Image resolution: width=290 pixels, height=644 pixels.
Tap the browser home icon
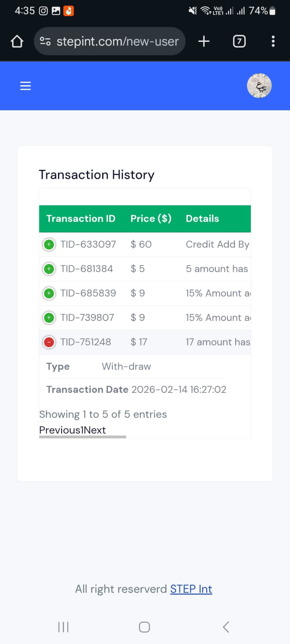point(17,41)
